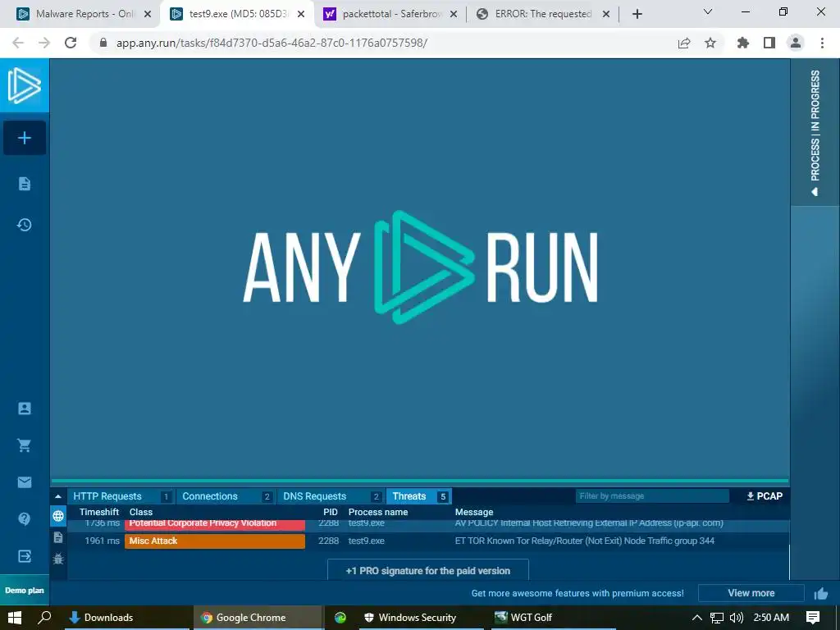The width and height of the screenshot is (840, 630).
Task: Switch to HTTP Requests tab
Action: 121,496
